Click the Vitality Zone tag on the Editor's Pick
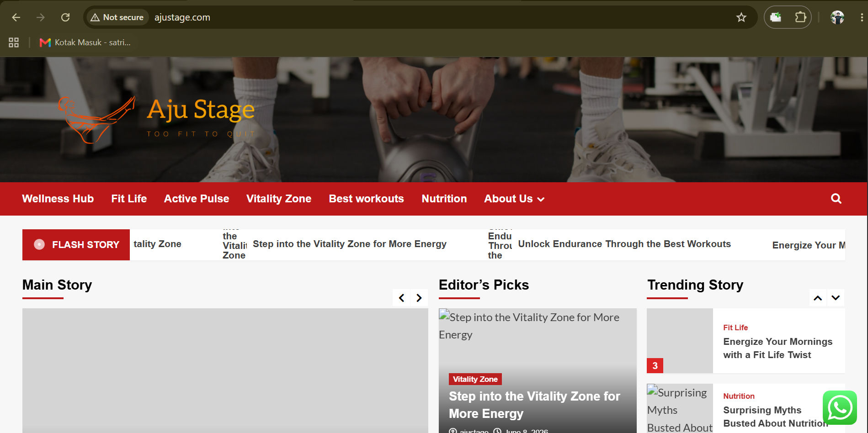 (x=475, y=379)
